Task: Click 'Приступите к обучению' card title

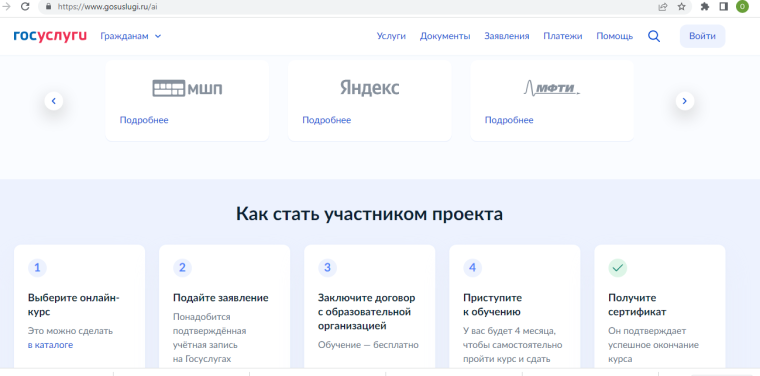Action: (492, 305)
